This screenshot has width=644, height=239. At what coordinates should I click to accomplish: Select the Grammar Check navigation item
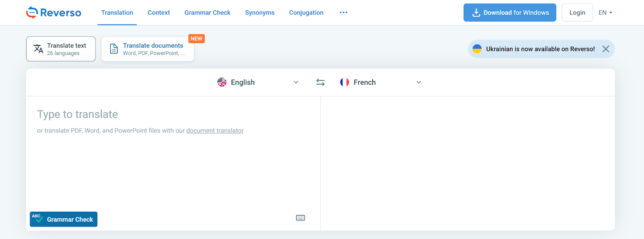[207, 12]
